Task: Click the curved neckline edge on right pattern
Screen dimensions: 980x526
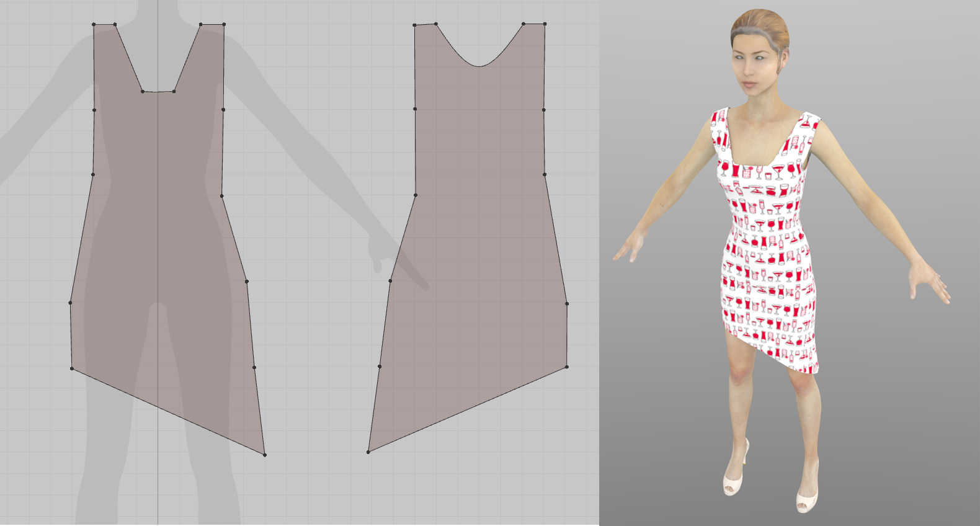Action: [x=479, y=66]
